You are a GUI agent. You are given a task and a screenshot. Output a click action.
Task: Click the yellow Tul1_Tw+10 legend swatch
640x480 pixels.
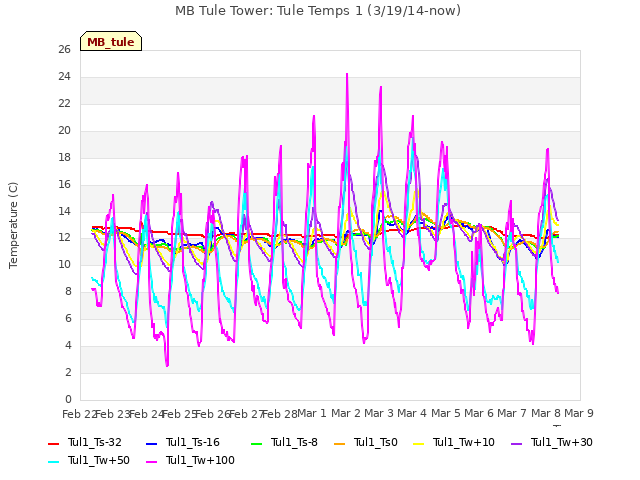point(418,443)
